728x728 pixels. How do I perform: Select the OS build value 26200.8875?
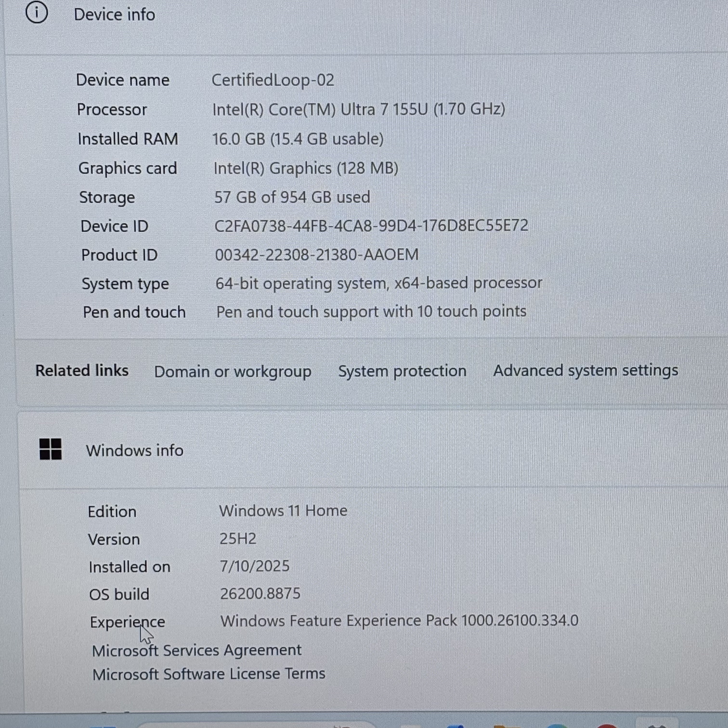[260, 593]
